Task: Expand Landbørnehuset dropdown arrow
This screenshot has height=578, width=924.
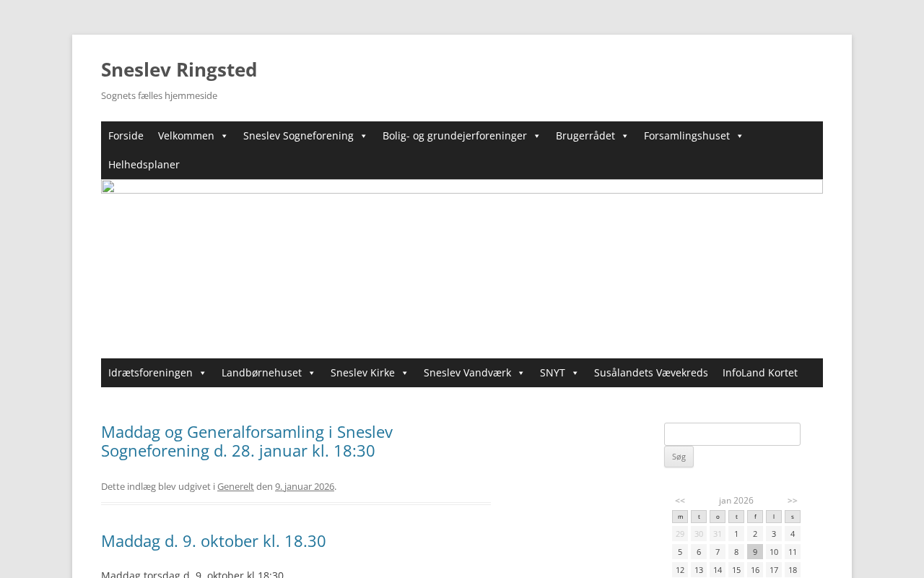Action: [311, 374]
